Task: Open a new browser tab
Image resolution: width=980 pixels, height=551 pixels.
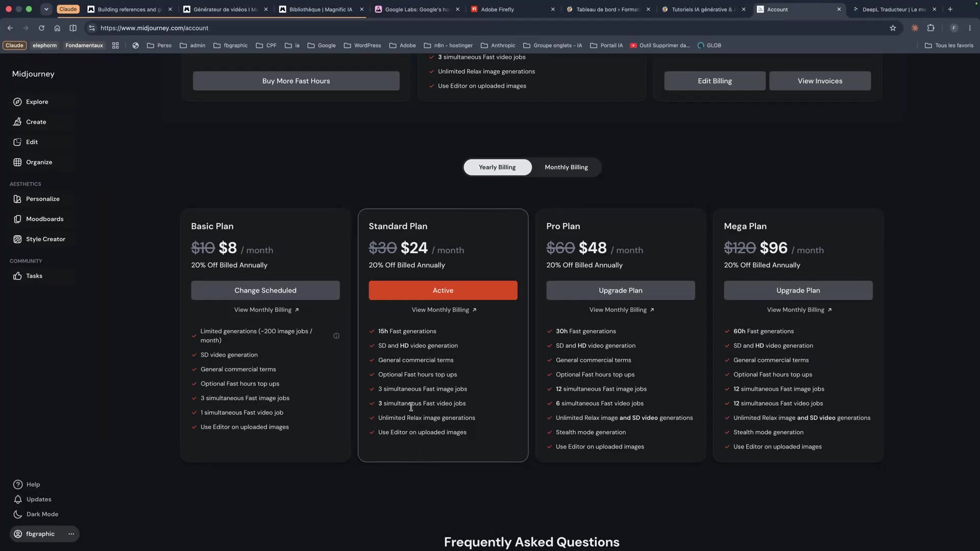Action: (x=950, y=9)
